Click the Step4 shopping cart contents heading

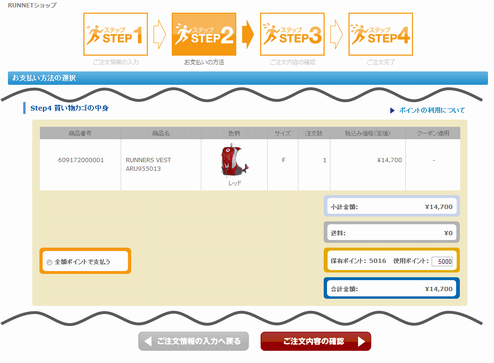pos(69,108)
